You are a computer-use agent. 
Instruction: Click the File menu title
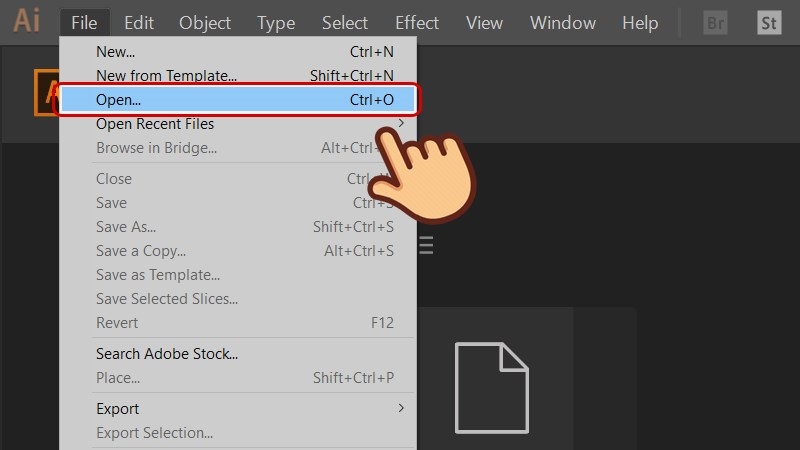coord(84,22)
